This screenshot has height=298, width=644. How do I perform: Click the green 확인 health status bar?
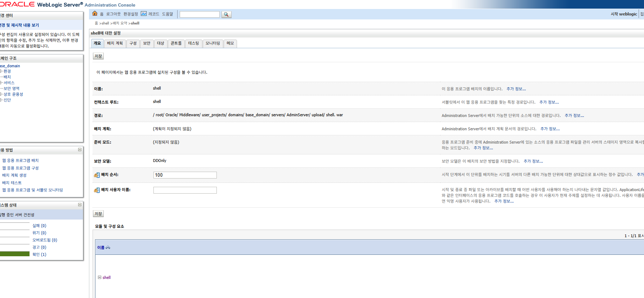[15, 254]
